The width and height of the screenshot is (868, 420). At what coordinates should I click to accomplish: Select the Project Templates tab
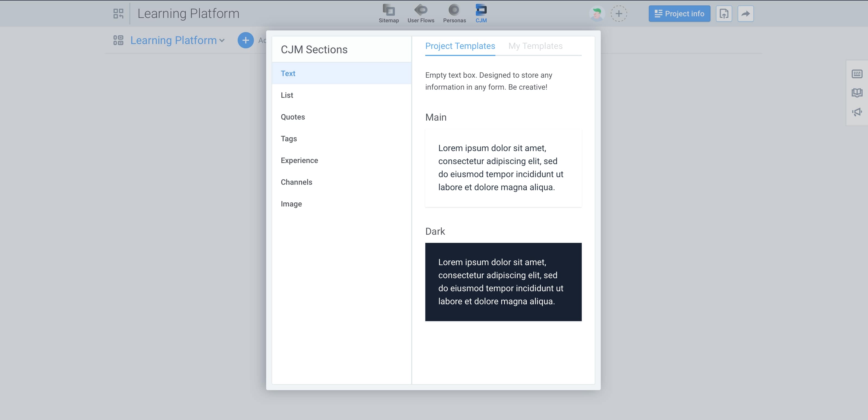pyautogui.click(x=460, y=46)
